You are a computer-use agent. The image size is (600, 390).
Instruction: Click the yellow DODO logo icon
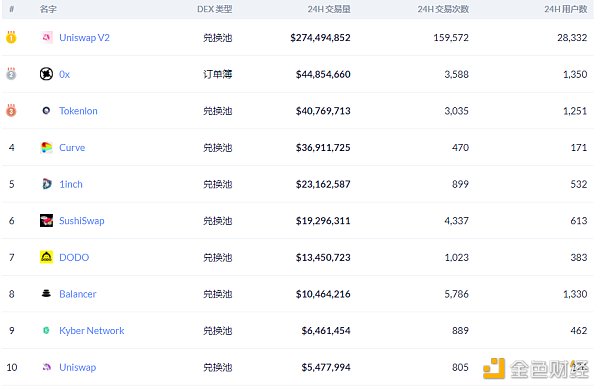46,257
